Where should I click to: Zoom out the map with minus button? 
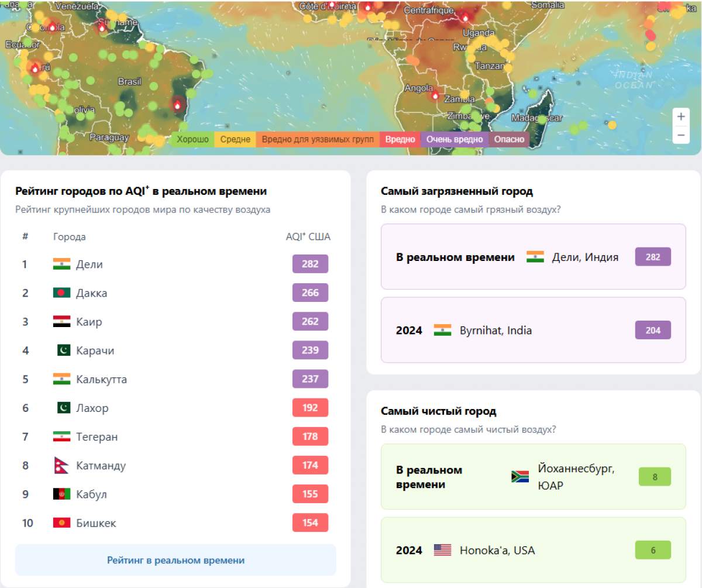(x=681, y=135)
